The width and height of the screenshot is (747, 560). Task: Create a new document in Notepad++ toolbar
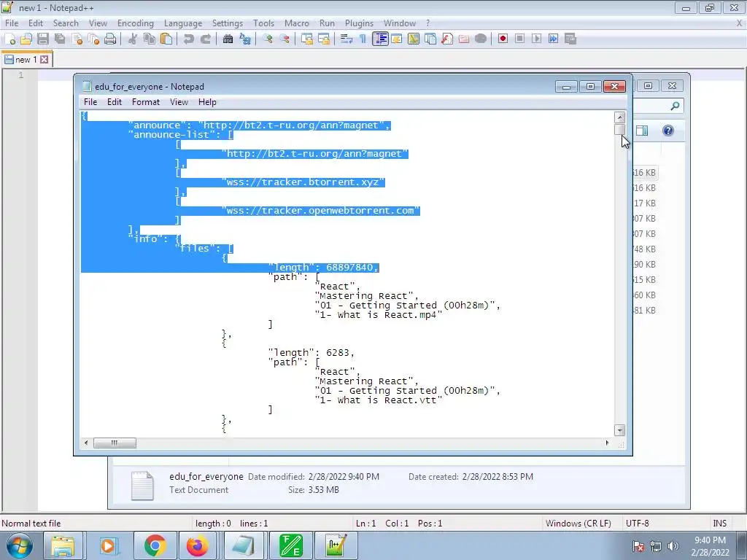[10, 39]
